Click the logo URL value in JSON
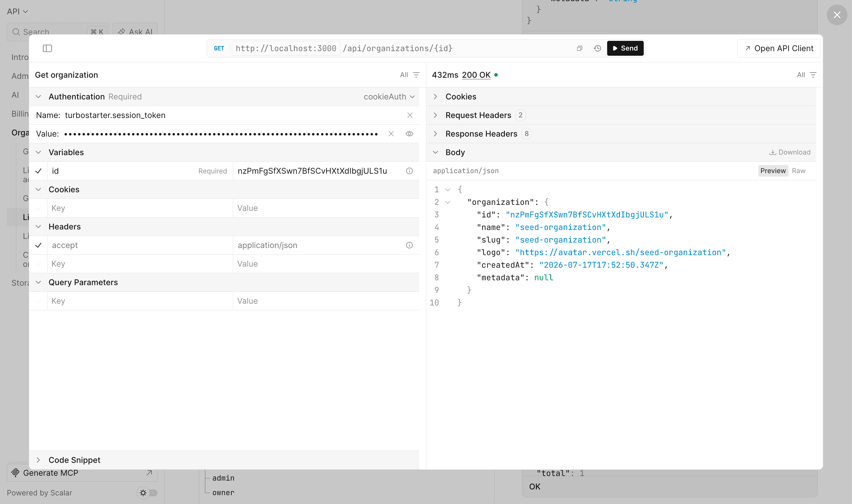Image resolution: width=852 pixels, height=504 pixels. 620,253
